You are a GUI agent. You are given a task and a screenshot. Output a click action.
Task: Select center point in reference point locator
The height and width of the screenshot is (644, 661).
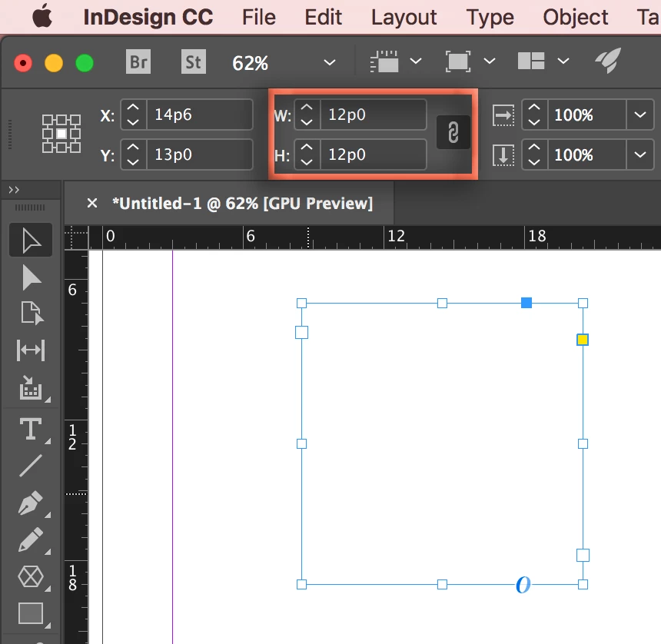(61, 134)
